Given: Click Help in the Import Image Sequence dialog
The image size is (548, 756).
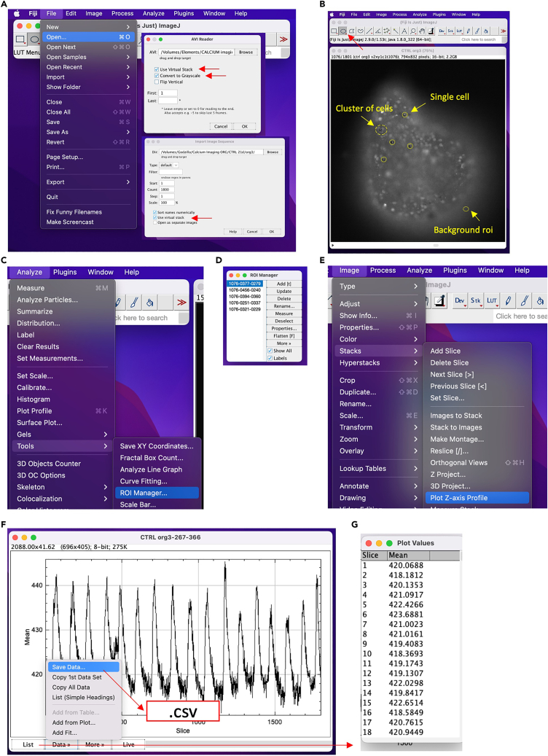Looking at the screenshot, I should pos(232,231).
